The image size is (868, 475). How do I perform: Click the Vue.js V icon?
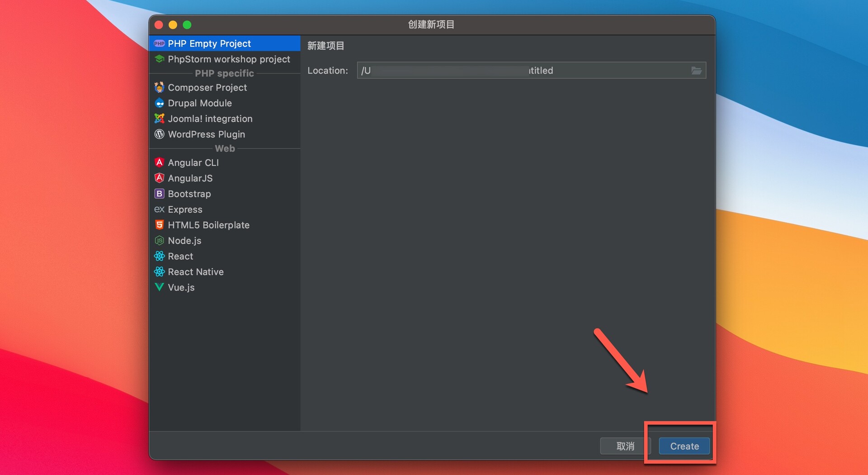(x=159, y=287)
